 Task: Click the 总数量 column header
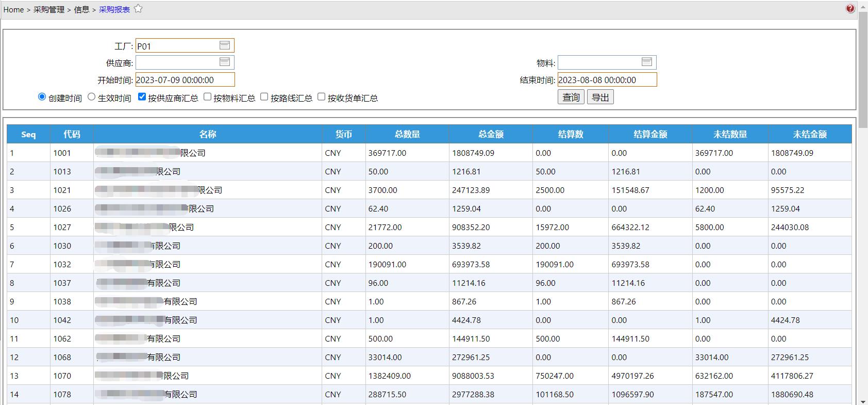[x=407, y=134]
